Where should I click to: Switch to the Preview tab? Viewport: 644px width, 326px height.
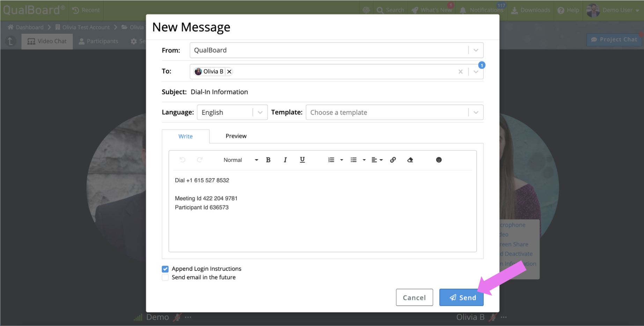tap(236, 136)
